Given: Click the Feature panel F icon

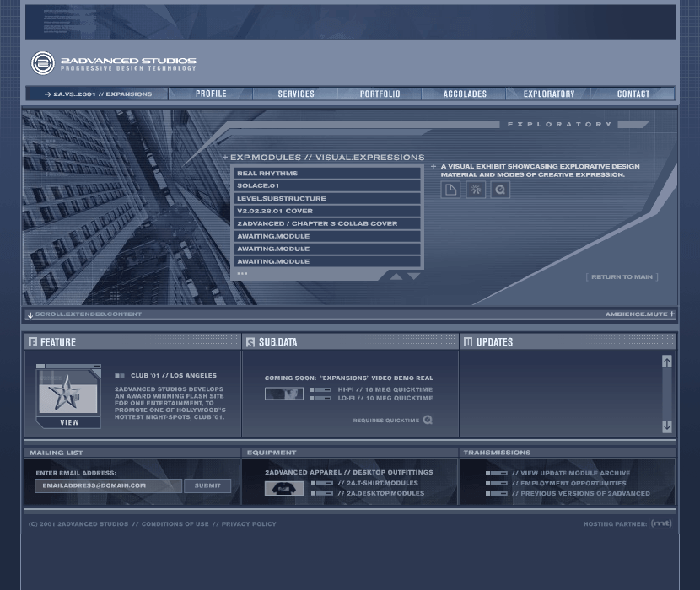Looking at the screenshot, I should (33, 342).
